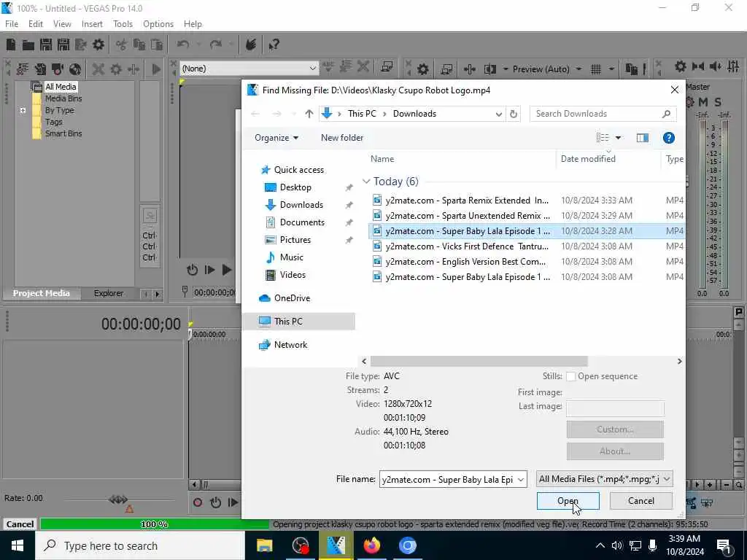This screenshot has width=747, height=560.
Task: Open the Organize dropdown menu
Action: [x=276, y=138]
